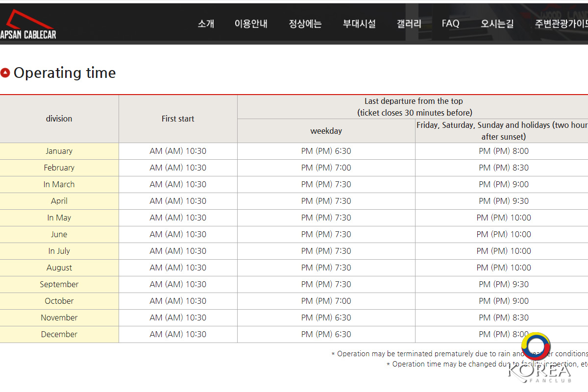Click the red triangle icon beside Operating time
The width and height of the screenshot is (588, 392).
[5, 73]
